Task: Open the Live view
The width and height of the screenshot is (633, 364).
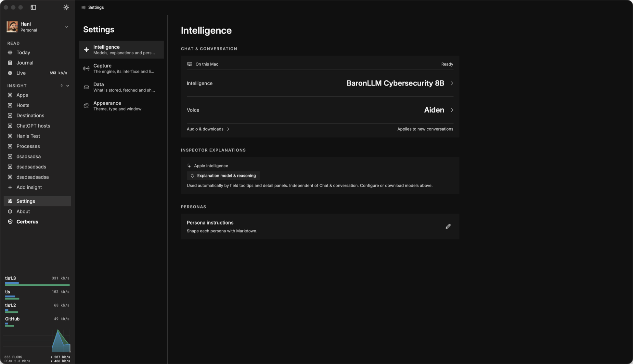Action: pos(37,73)
